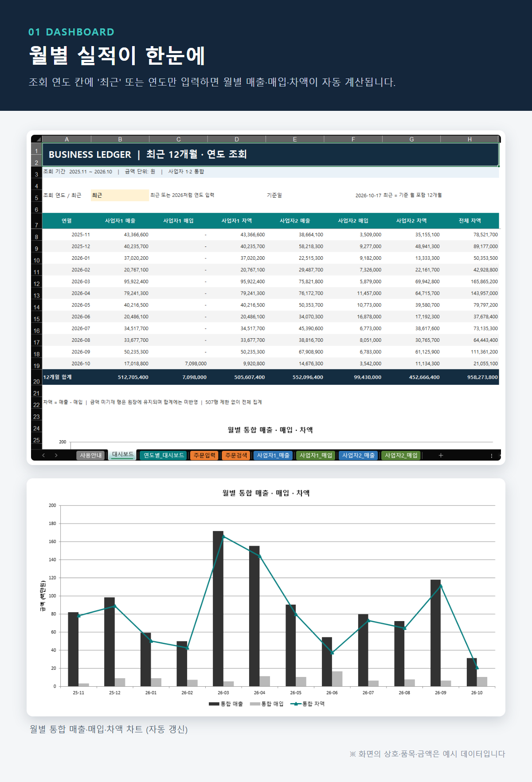
Task: Click the 2025-11 month cell
Action: click(66, 235)
